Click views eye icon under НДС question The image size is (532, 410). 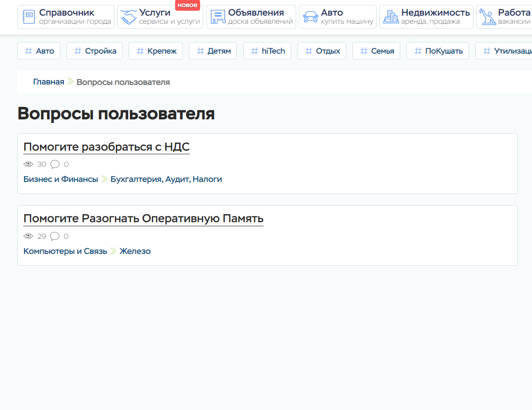29,165
